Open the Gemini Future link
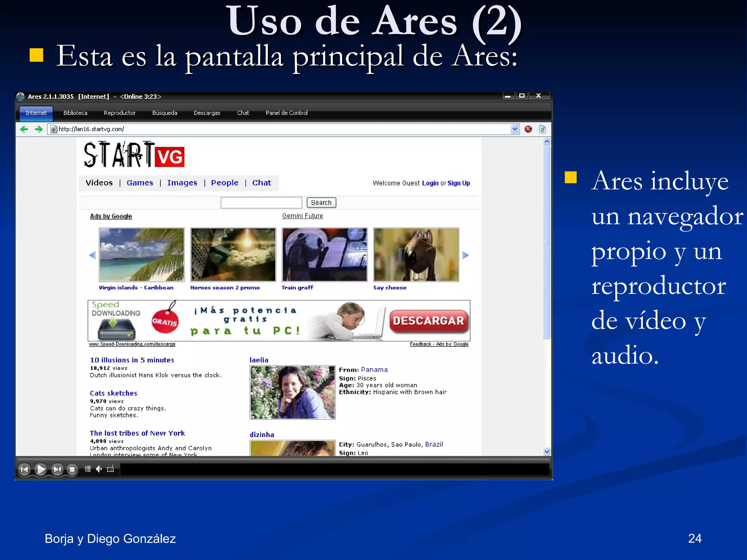This screenshot has width=747, height=560. click(303, 216)
